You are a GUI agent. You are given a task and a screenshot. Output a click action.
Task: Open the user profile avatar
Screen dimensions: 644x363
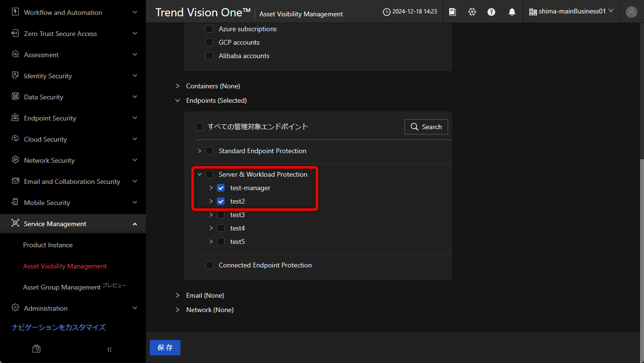pos(632,12)
